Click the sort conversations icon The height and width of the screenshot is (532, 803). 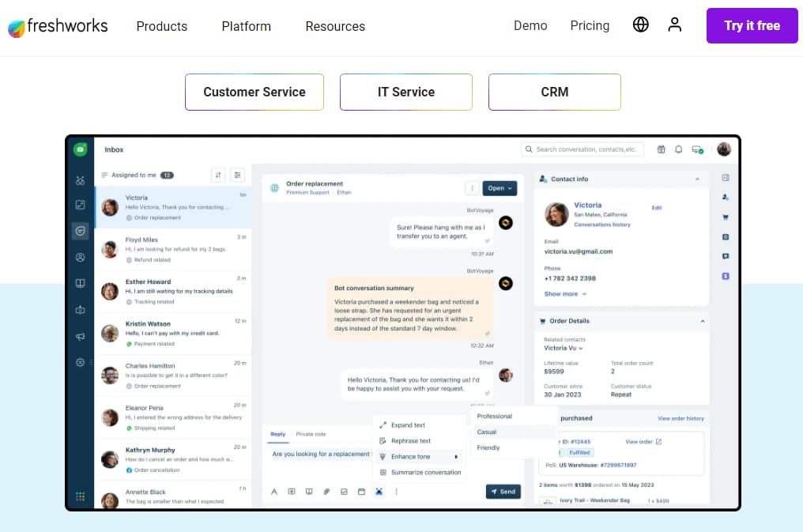[218, 175]
